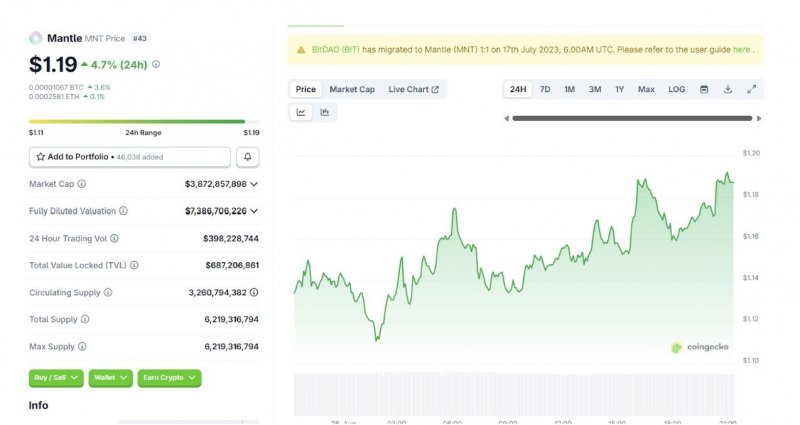The width and height of the screenshot is (800, 425).
Task: Select the 24H time range
Action: point(518,89)
